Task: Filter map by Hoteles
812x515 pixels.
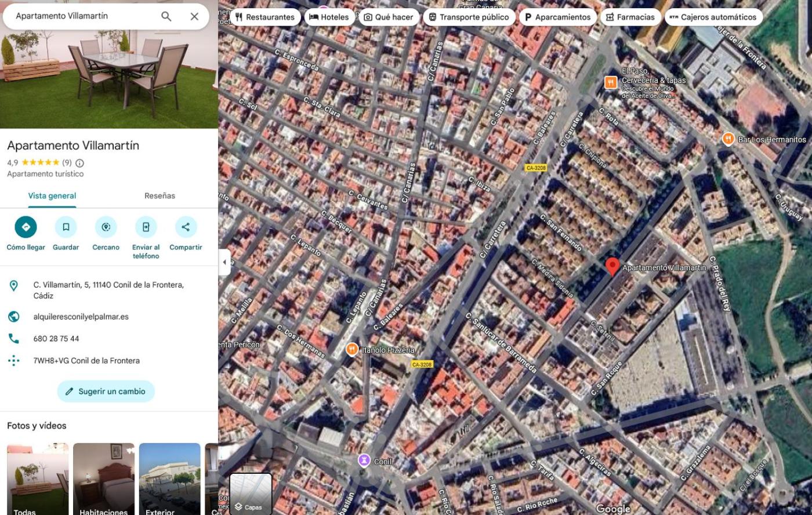Action: tap(329, 17)
